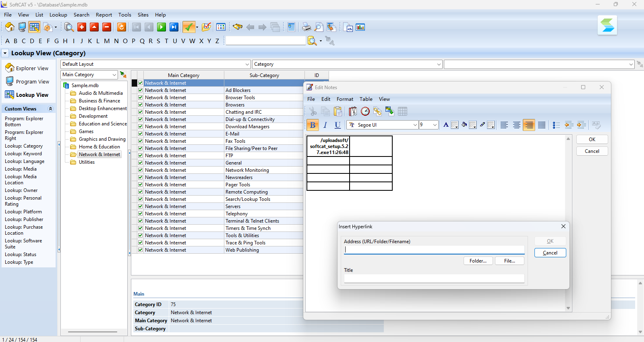Click Lookup: Publisher custom view link

tap(24, 219)
